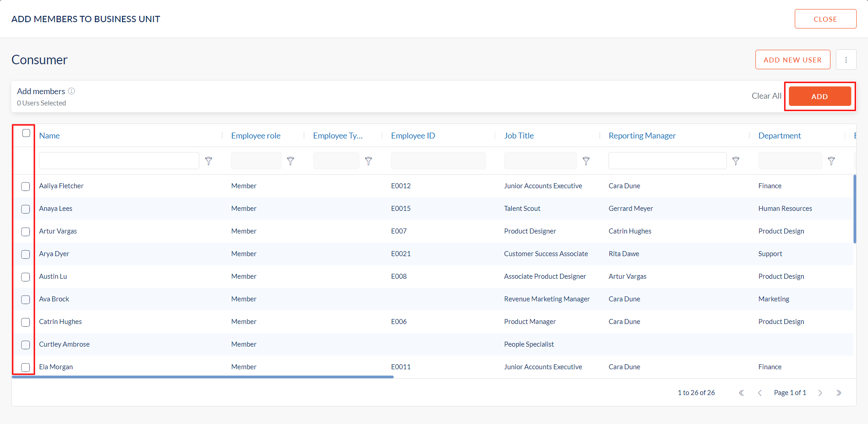
Task: Select the Austin Lu checkbox
Action: click(x=25, y=277)
